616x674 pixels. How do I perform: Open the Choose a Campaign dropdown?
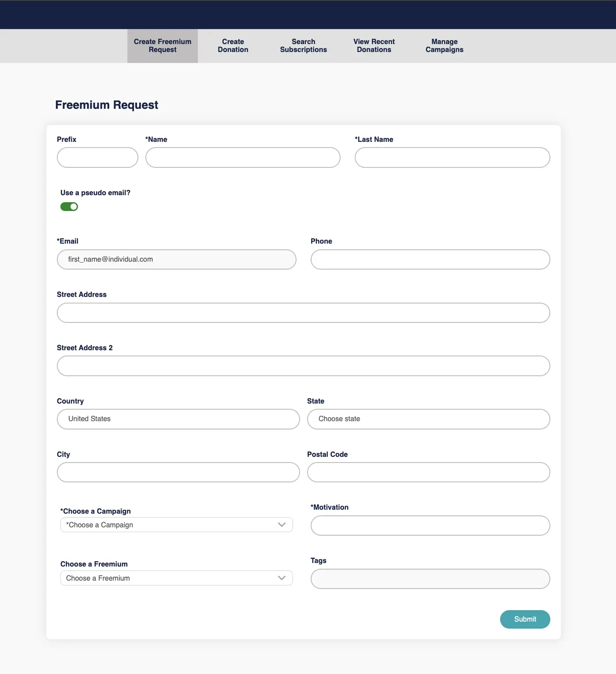click(176, 525)
